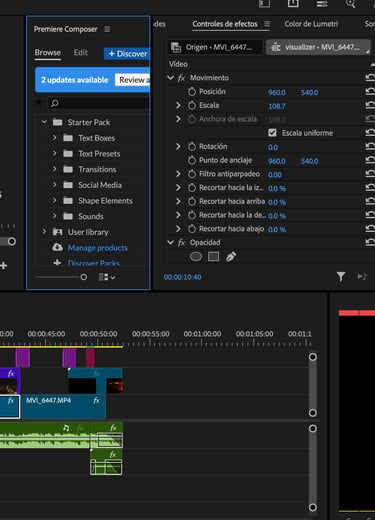Click the video tracks vertical zoom handle top
The width and height of the screenshot is (375, 520).
pos(313,357)
